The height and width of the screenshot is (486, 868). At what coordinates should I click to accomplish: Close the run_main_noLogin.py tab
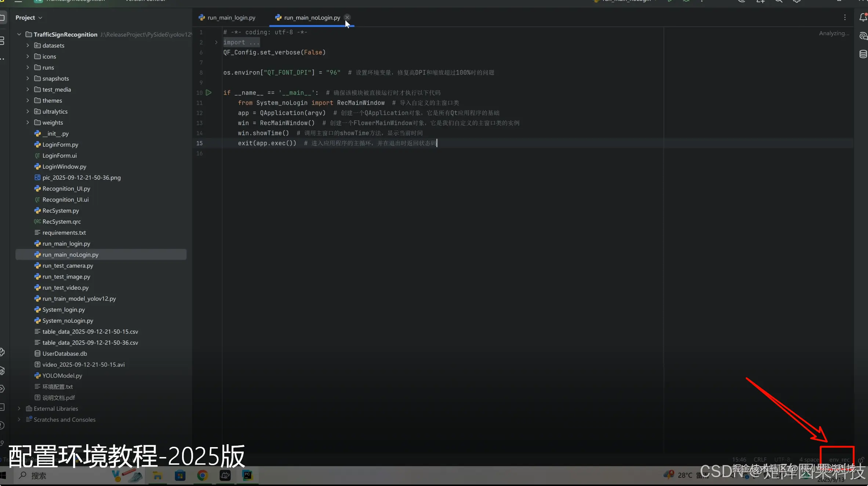click(x=347, y=17)
